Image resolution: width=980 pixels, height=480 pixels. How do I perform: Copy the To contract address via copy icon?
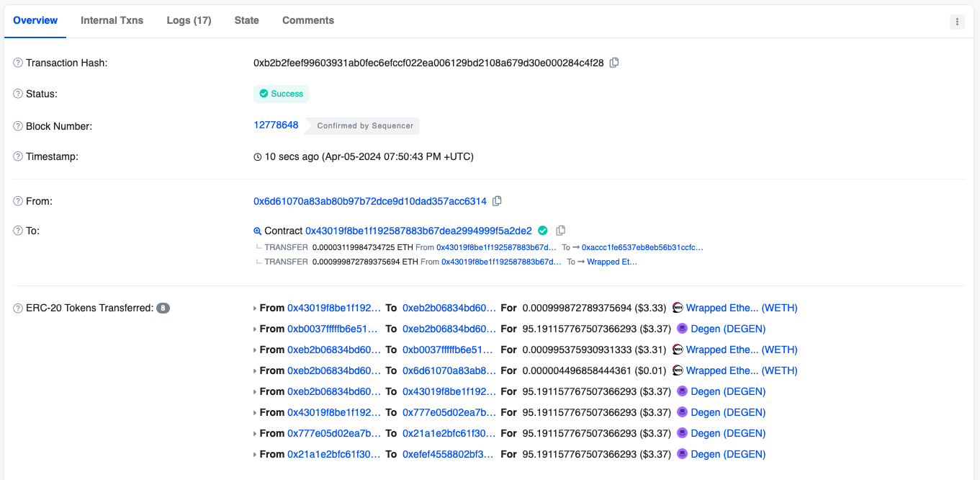(561, 231)
